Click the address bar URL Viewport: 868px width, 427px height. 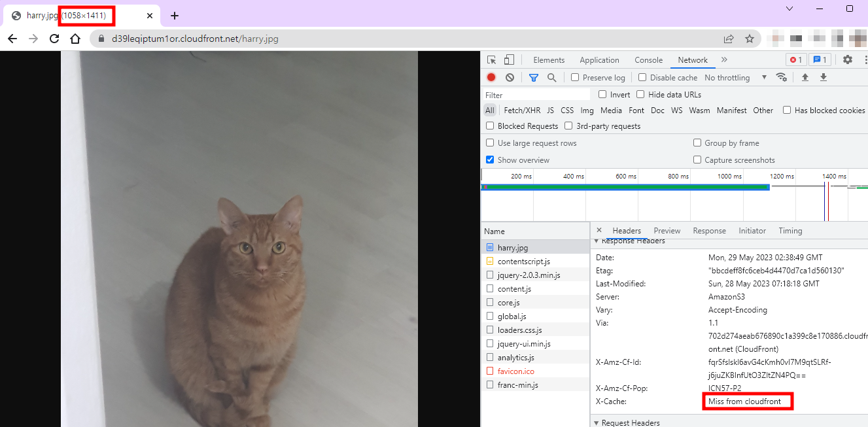coord(195,39)
